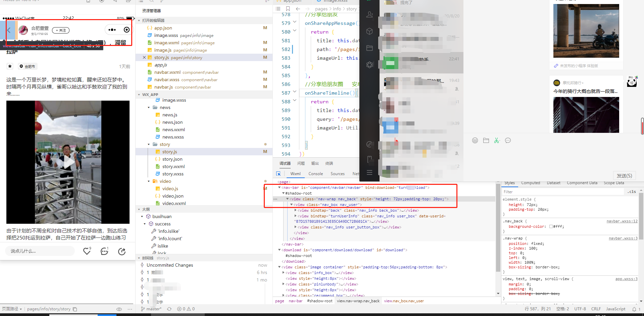Collapse the video folder

[x=149, y=181]
